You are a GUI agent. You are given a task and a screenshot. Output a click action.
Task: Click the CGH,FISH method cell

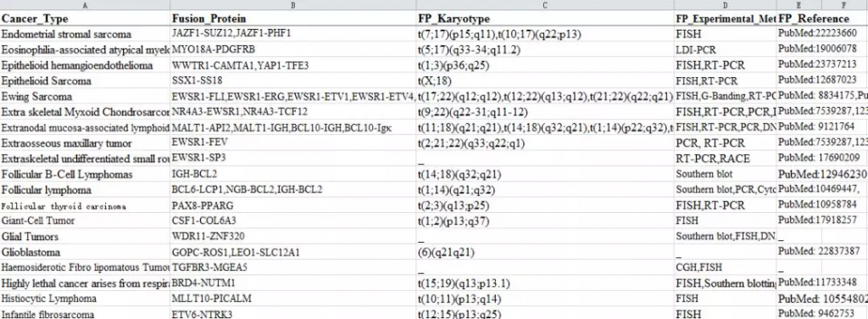[x=726, y=267]
